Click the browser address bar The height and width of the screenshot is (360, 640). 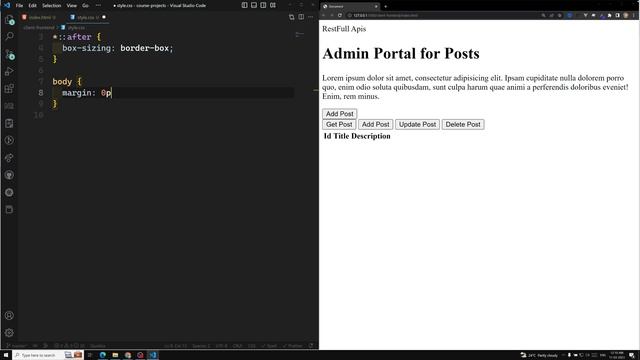click(443, 15)
